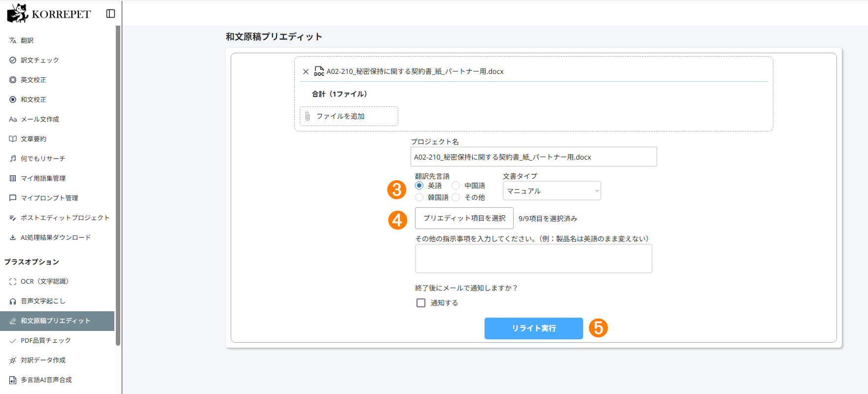Click the 翻訳 translation icon
The height and width of the screenshot is (394, 868).
13,40
